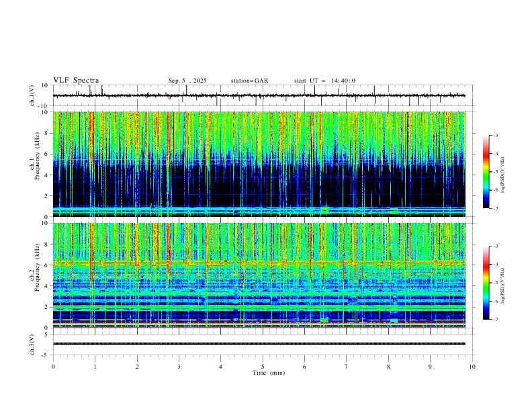Select the "start UT = 14:40:0" header text
This screenshot has height=411, width=532.
pos(324,81)
